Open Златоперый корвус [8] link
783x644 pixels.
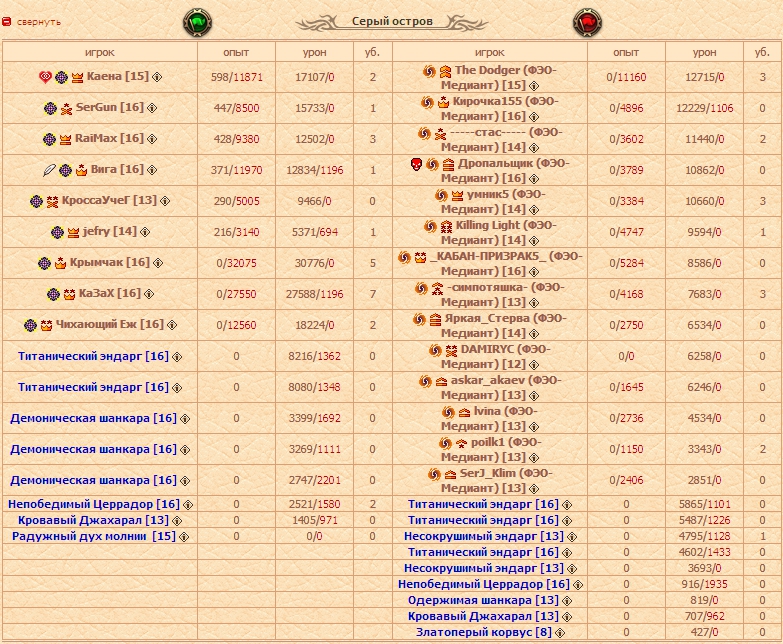(484, 632)
